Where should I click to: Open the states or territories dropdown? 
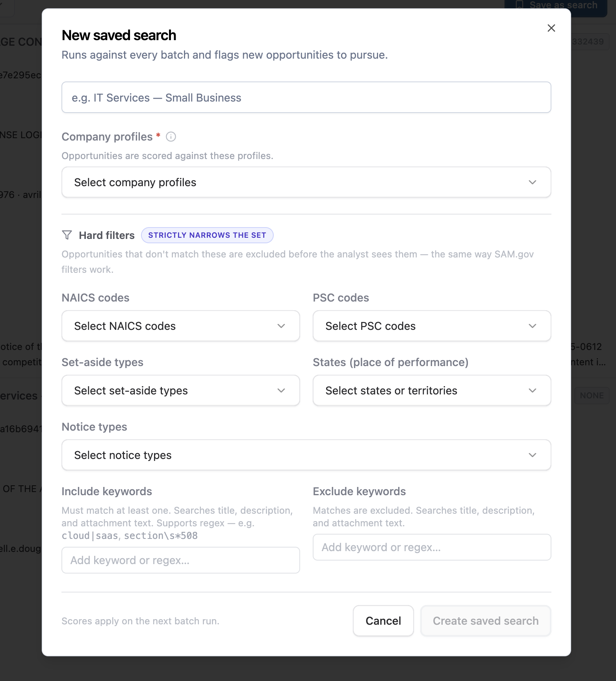coord(432,390)
